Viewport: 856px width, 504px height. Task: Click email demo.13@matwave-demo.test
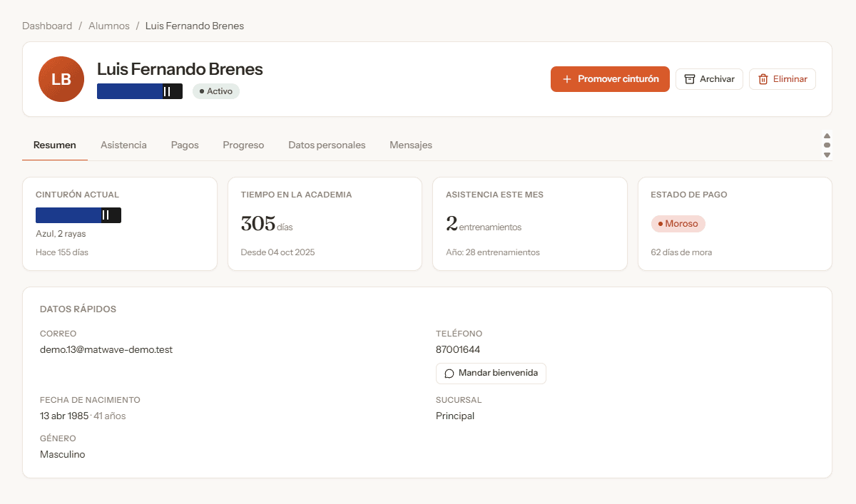point(106,349)
